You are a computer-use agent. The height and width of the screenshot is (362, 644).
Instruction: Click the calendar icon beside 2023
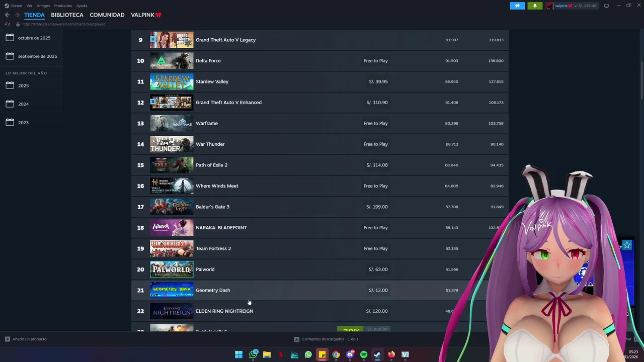point(10,123)
